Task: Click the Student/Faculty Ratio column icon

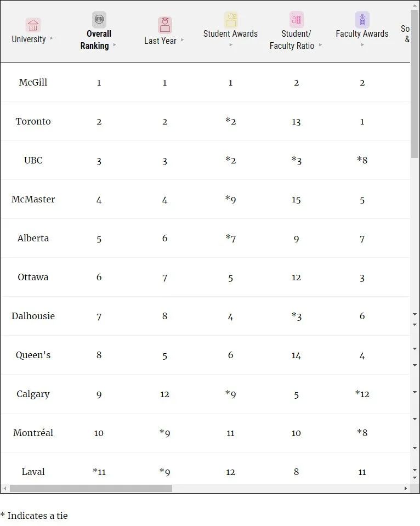Action: [x=296, y=19]
